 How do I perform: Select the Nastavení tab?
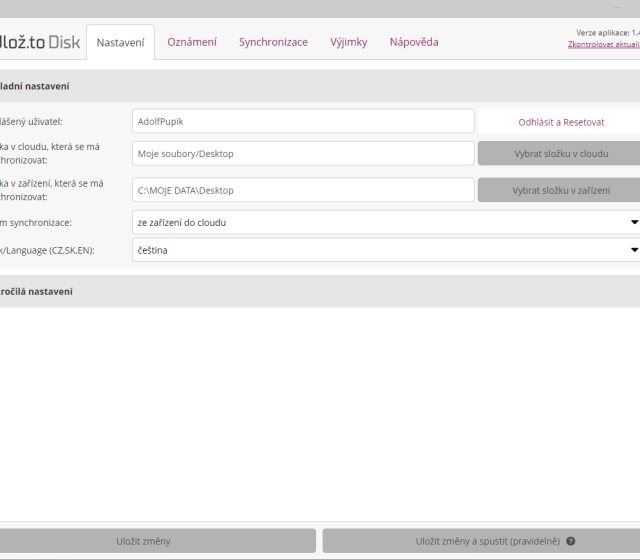(120, 42)
